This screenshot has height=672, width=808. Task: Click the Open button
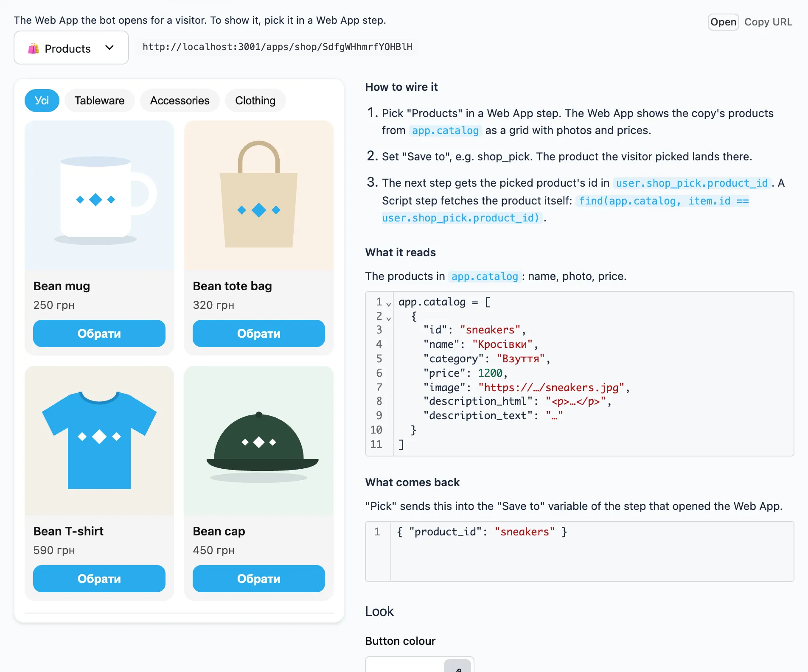pyautogui.click(x=723, y=22)
